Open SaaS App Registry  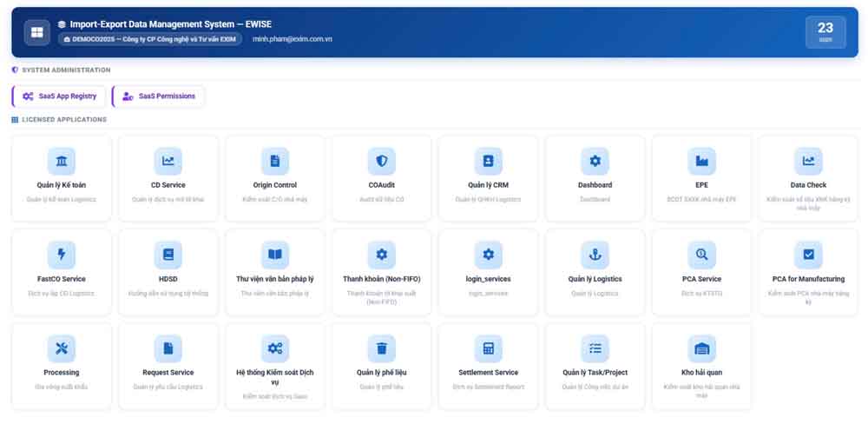(59, 96)
